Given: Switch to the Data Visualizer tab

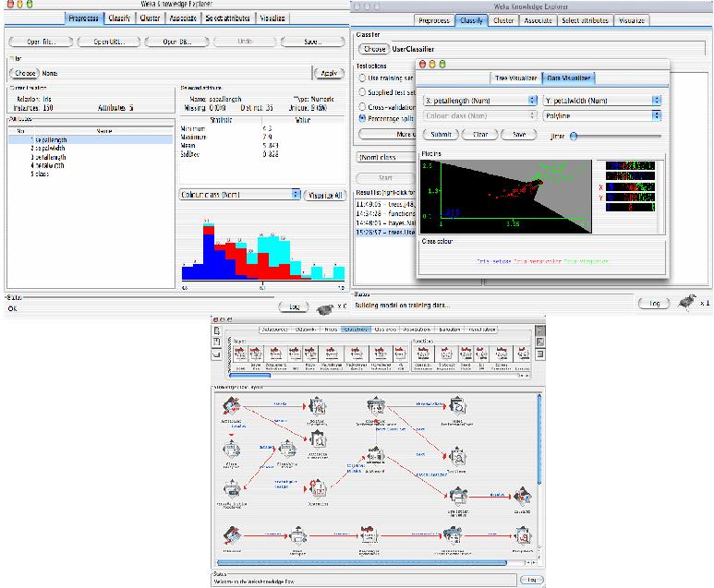Looking at the screenshot, I should coord(568,78).
